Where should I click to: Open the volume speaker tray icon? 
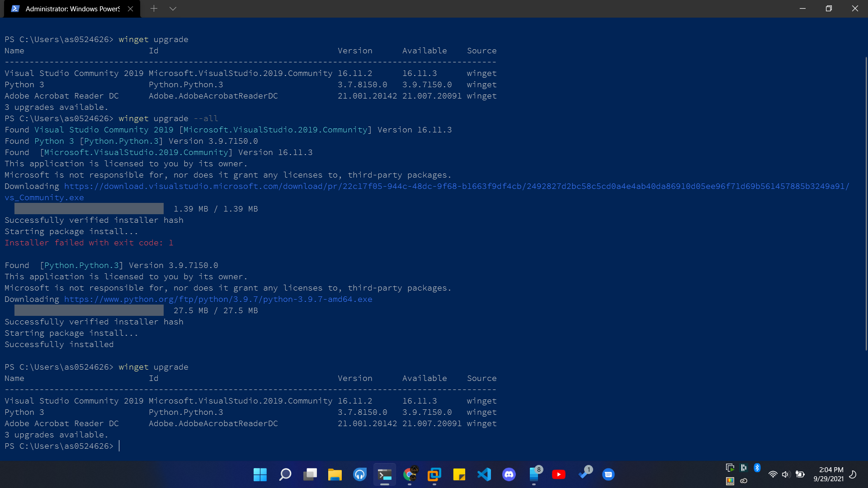point(786,474)
